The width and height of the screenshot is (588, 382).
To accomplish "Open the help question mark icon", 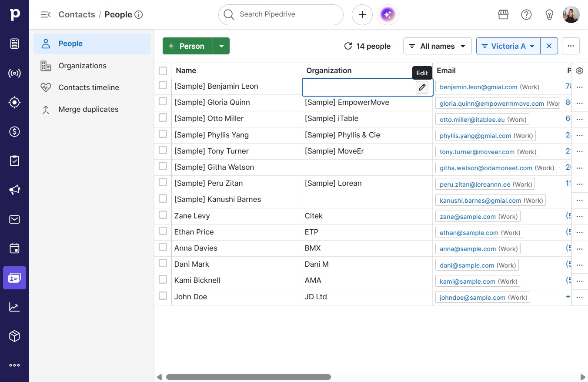I will [x=526, y=15].
